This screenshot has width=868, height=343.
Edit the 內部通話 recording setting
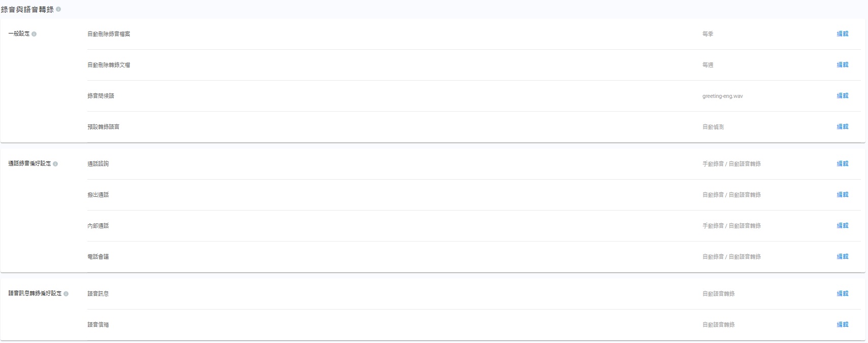(842, 226)
